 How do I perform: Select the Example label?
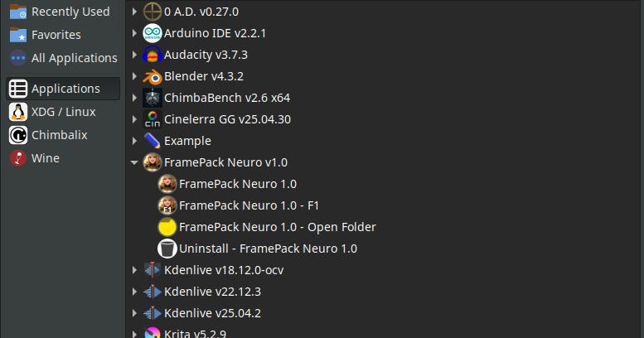(x=187, y=142)
